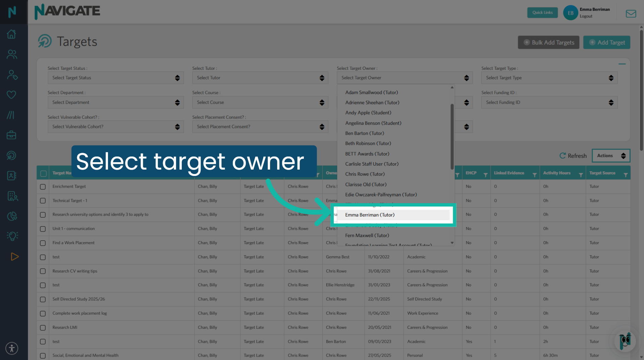Open the Select Tutor dropdown
644x360 pixels.
(x=260, y=78)
